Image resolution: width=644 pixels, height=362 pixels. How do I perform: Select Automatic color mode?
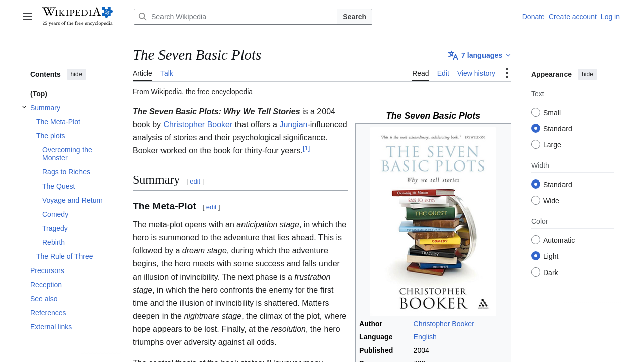(x=536, y=240)
